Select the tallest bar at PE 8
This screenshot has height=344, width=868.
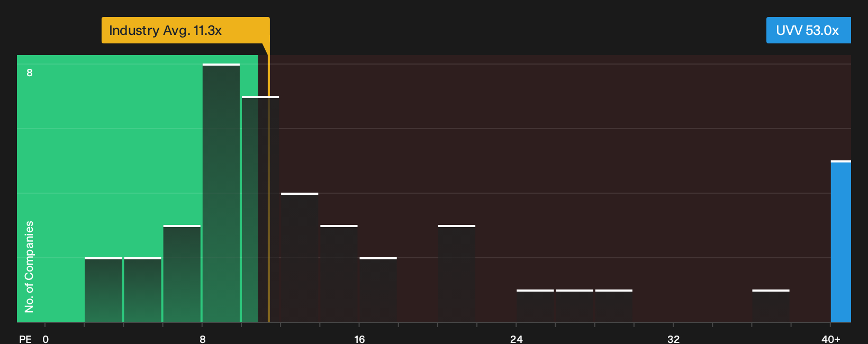coord(221,193)
